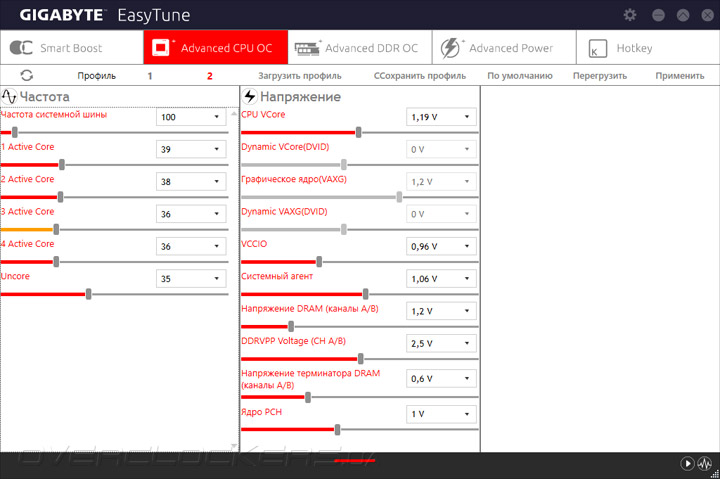This screenshot has width=720, height=479.
Task: Click the 2 Active Core slider handle
Action: click(x=60, y=197)
